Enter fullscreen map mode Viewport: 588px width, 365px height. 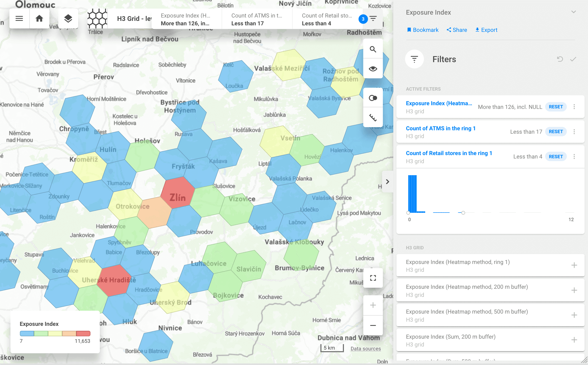click(373, 278)
